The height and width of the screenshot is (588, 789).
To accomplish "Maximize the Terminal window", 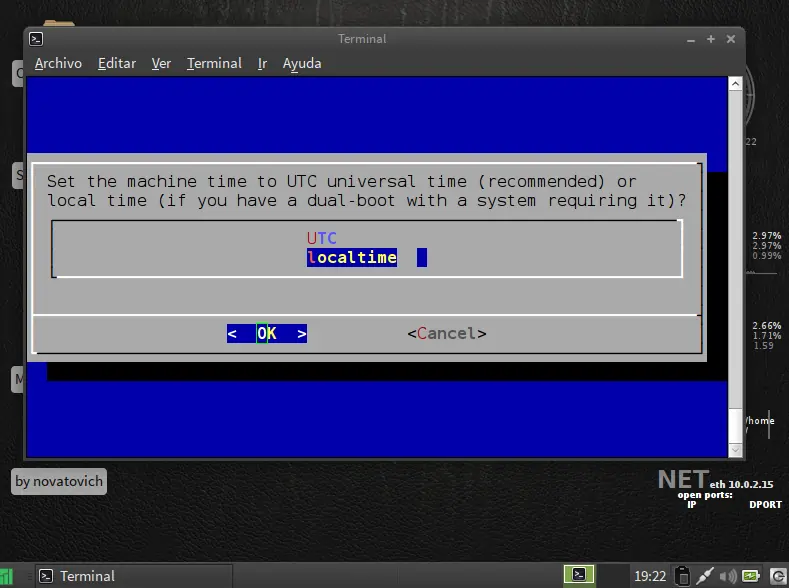I will [711, 39].
